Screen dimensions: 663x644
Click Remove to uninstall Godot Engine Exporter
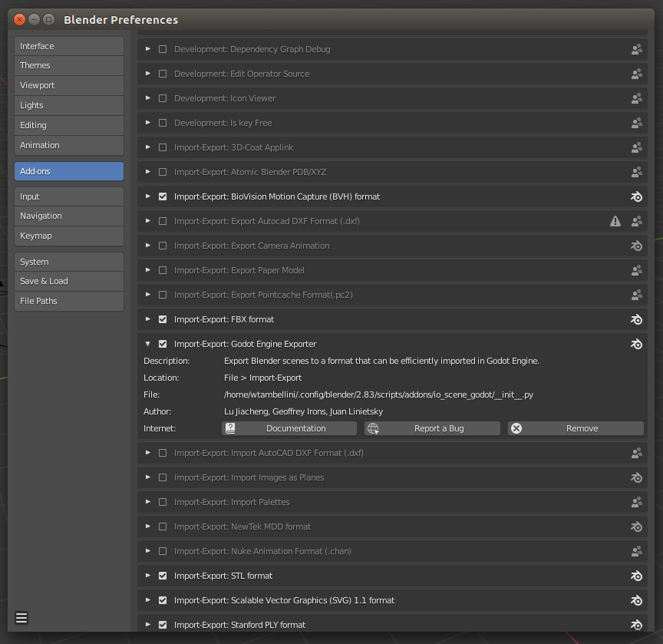point(576,428)
